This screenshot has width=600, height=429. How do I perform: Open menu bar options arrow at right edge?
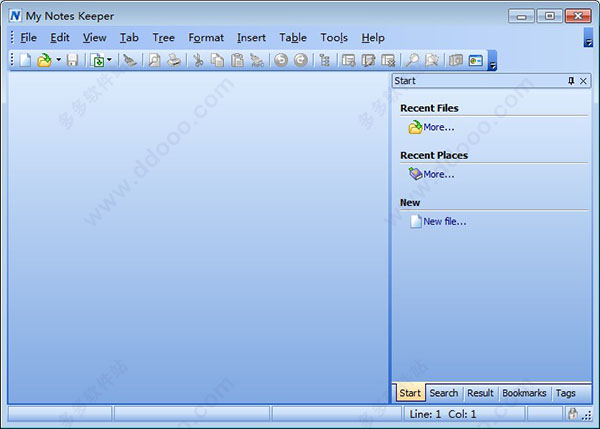[588, 38]
